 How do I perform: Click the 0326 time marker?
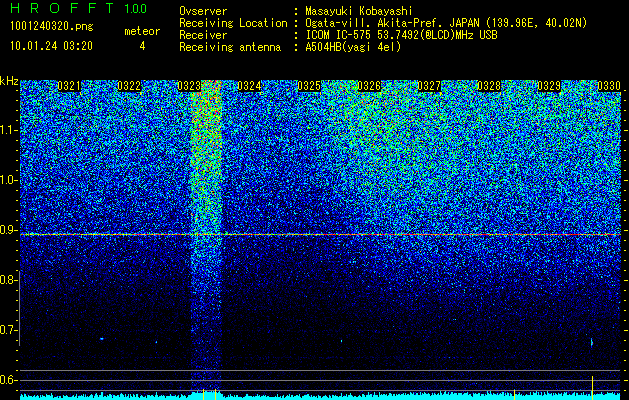(369, 86)
